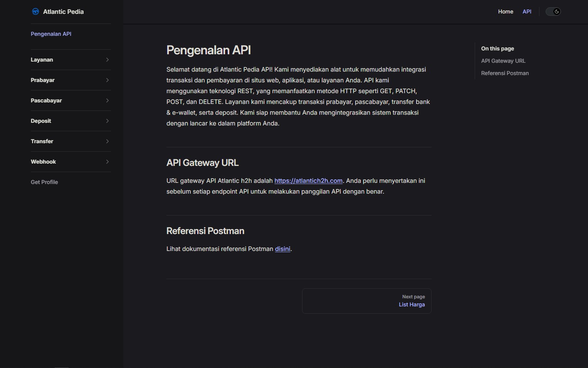This screenshot has width=588, height=368.
Task: Jump to API Gateway URL section
Action: coord(503,61)
